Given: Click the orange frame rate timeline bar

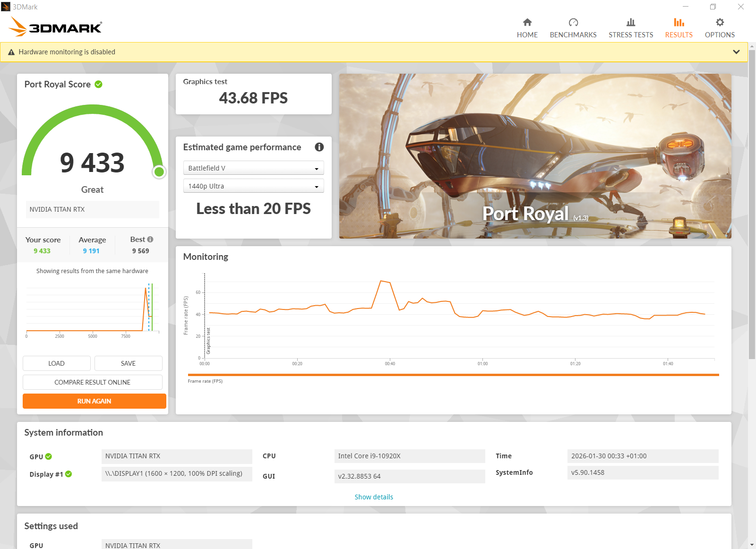Looking at the screenshot, I should tap(453, 375).
